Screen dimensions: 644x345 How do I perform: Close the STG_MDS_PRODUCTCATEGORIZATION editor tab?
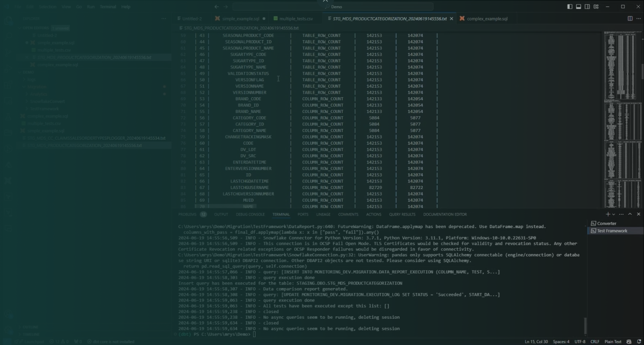pyautogui.click(x=451, y=19)
